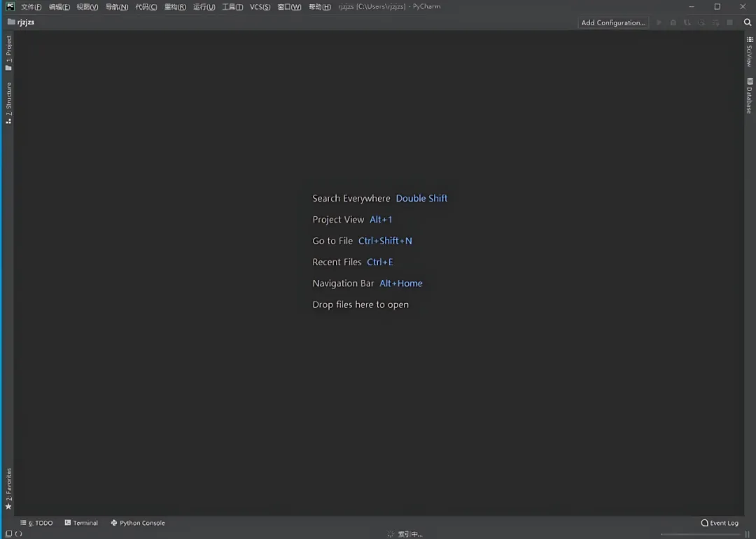Open the 文件(F) menu
Image resolution: width=756 pixels, height=539 pixels.
click(x=31, y=7)
